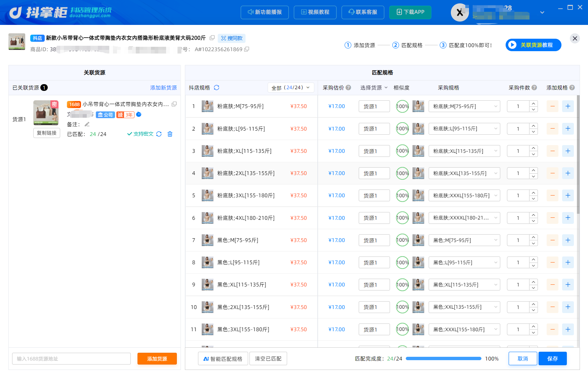Click the 搜同款 button
The image size is (588, 378).
(x=232, y=38)
